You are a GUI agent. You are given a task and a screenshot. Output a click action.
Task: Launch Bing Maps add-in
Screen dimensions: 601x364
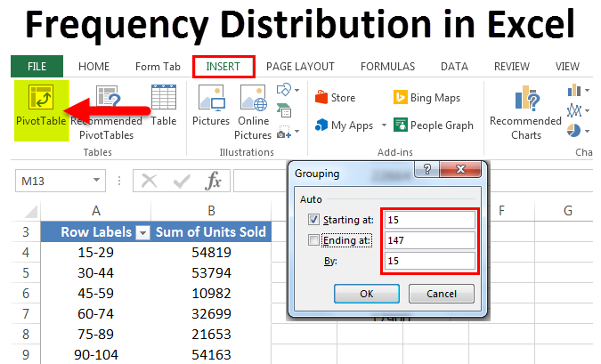(426, 98)
